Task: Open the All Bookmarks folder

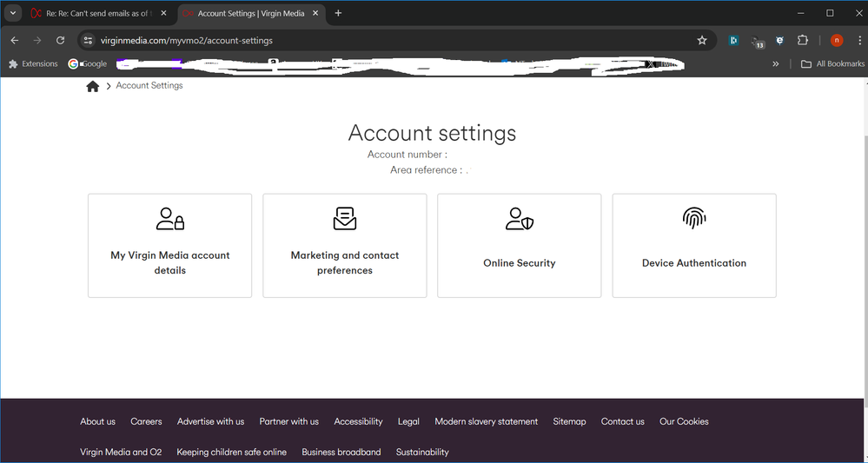Action: (832, 64)
